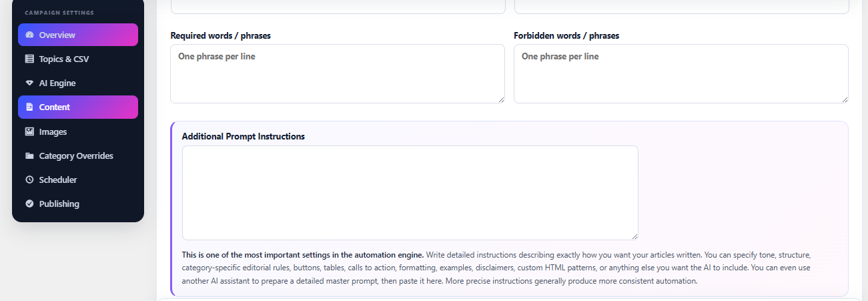Open the AI Engine section
Screen dimensions: 868x301
[x=78, y=83]
